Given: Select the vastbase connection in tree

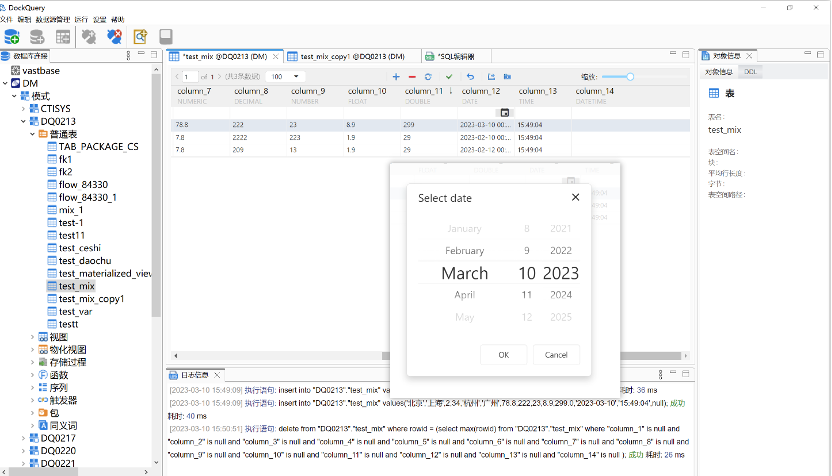Looking at the screenshot, I should pyautogui.click(x=41, y=71).
